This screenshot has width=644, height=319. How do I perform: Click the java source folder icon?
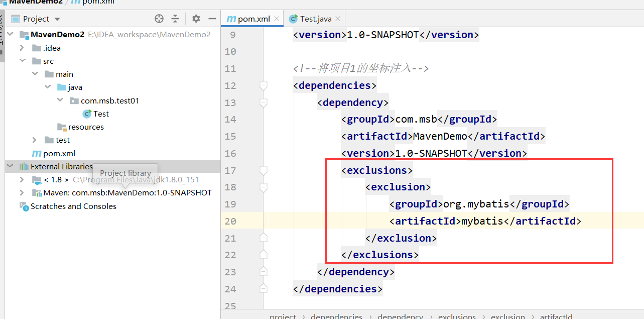pyautogui.click(x=62, y=87)
